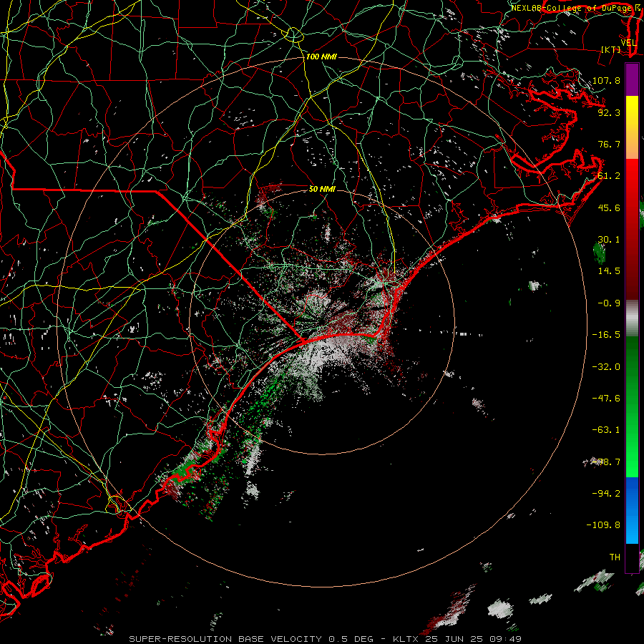Screen dimensions: 644x644
Task: Click the -32.0 velocity scale value
Action: coord(606,367)
